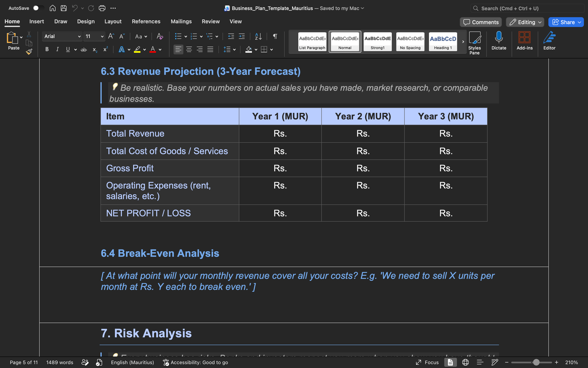Open the Change Case Aa dropdown
Image resolution: width=588 pixels, height=368 pixels.
click(141, 36)
